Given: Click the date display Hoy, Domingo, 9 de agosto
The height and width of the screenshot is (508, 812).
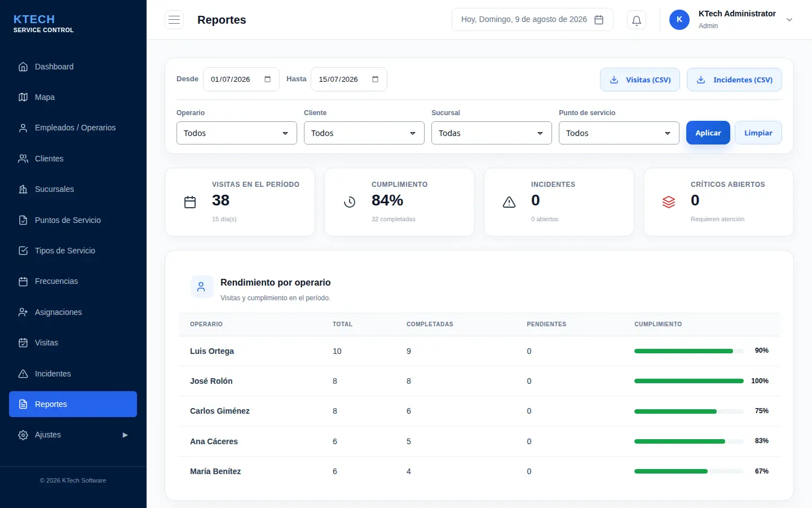Looking at the screenshot, I should (532, 20).
